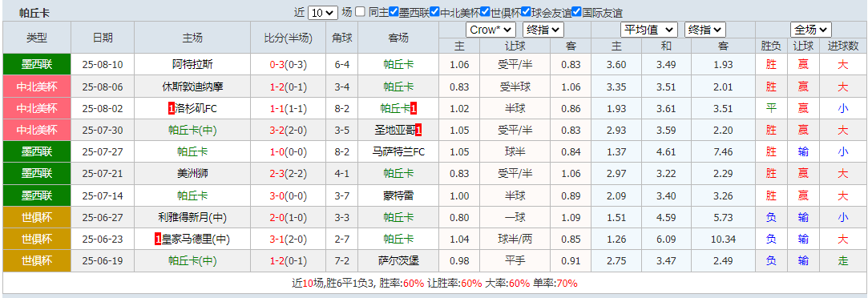
Task: Open the 1-2(0-1) score on 25-06-19
Action: 288,261
